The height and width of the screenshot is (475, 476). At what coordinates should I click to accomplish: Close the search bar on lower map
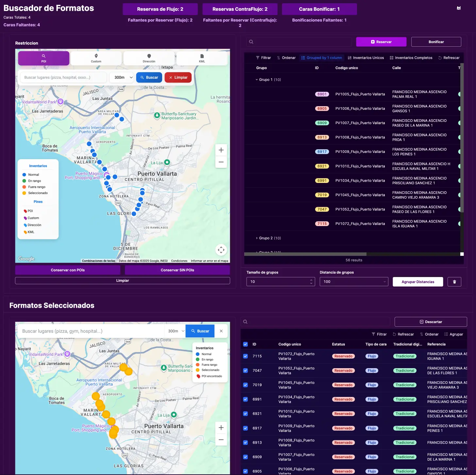[x=221, y=331]
